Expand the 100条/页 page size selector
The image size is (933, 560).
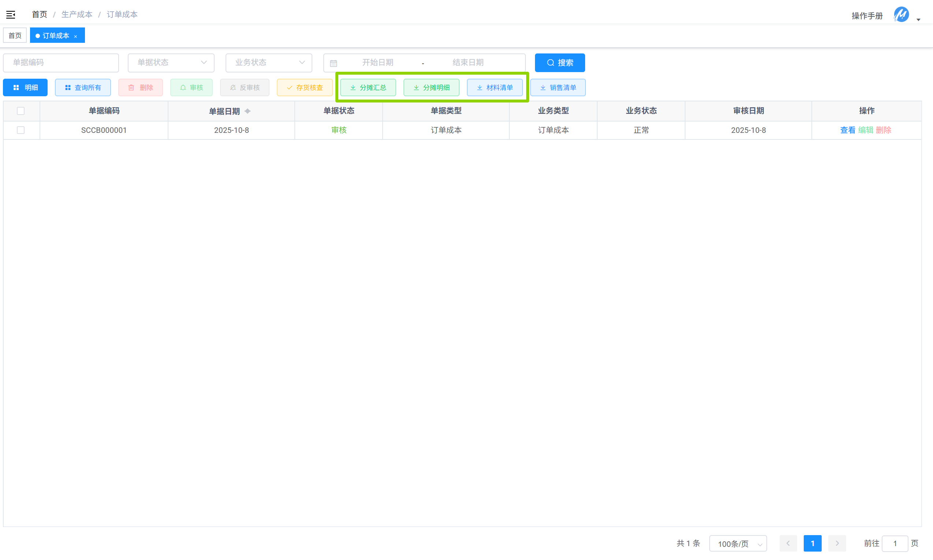point(738,544)
